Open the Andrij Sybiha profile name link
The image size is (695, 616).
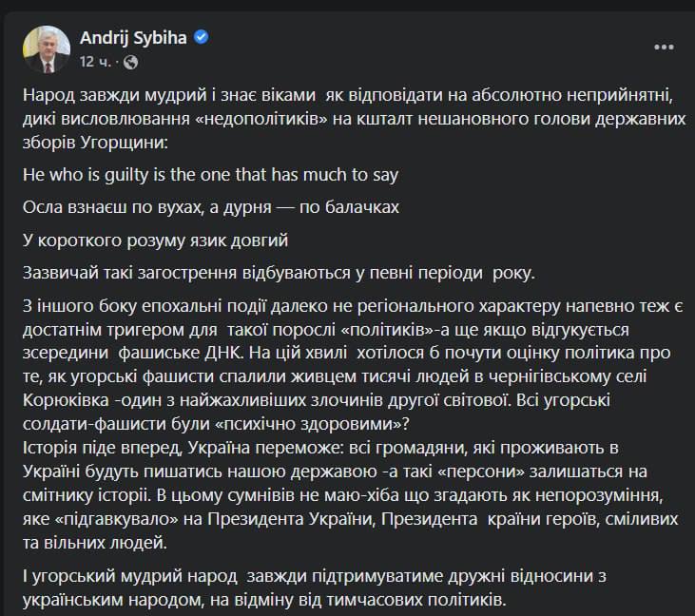[133, 38]
